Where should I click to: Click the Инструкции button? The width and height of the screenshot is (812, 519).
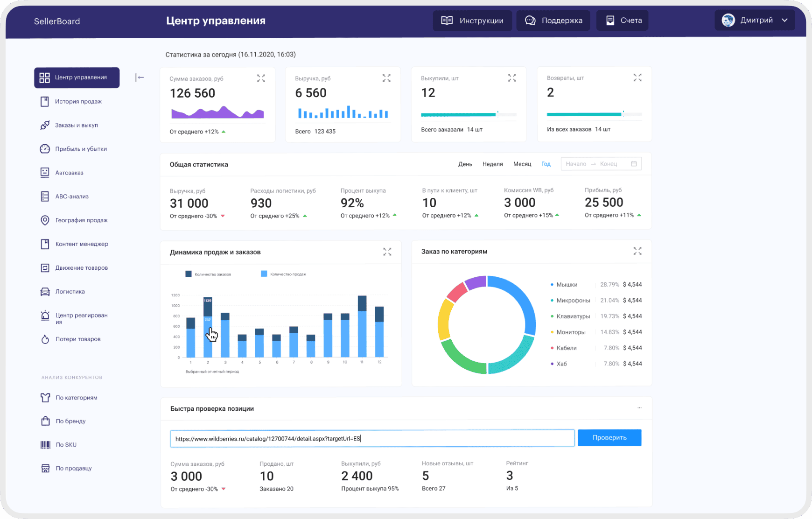[472, 21]
